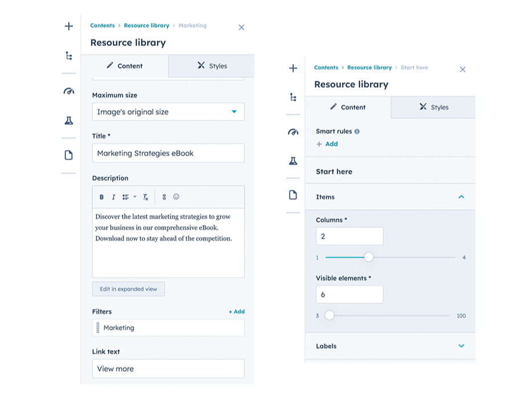Select the optimize speedometer icon in sidebar
This screenshot has height=399, width=532.
click(68, 91)
